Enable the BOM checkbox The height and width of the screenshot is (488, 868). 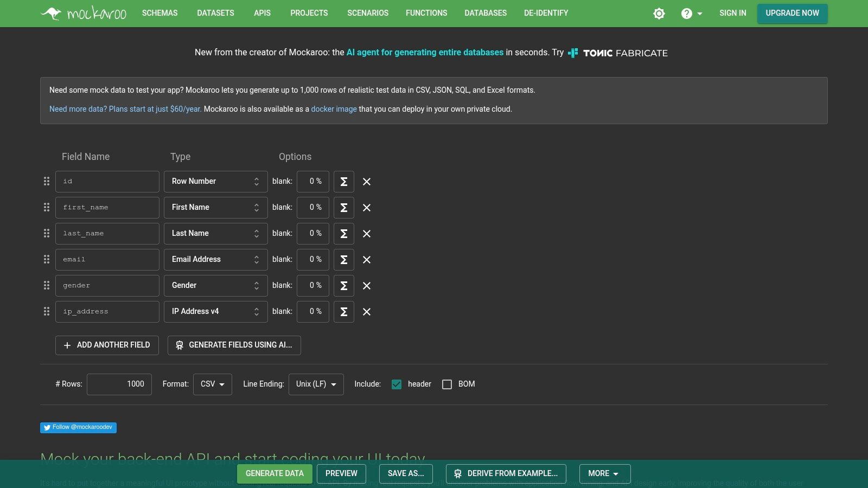click(x=447, y=384)
